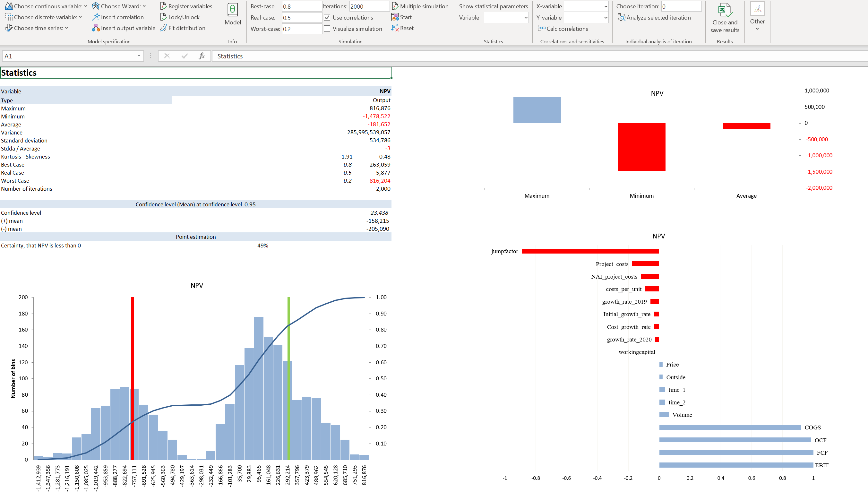Viewport: 868px width, 492px height.
Task: Select the Iterations input field
Action: (x=369, y=6)
